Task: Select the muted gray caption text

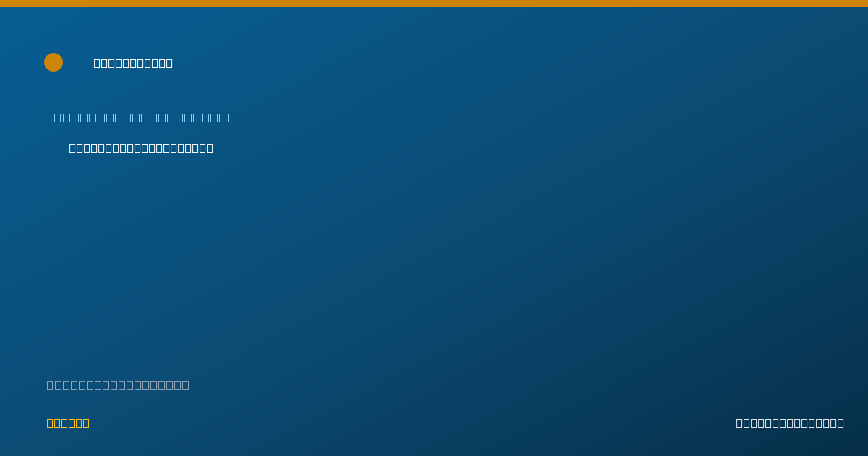Action: coord(118,385)
